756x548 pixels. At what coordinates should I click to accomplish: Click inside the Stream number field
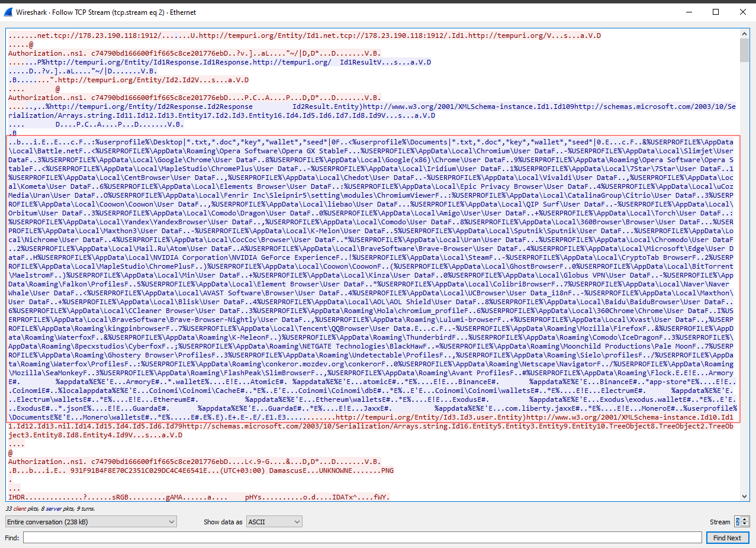pyautogui.click(x=738, y=522)
